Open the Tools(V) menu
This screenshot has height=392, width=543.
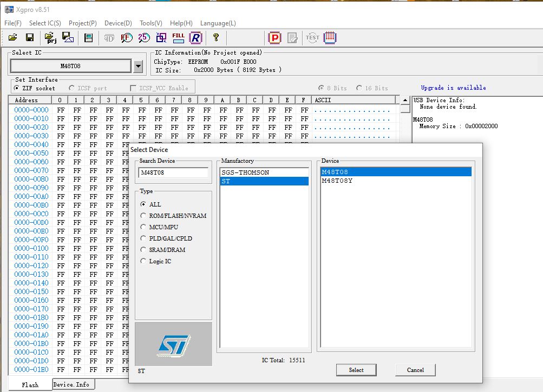(151, 23)
